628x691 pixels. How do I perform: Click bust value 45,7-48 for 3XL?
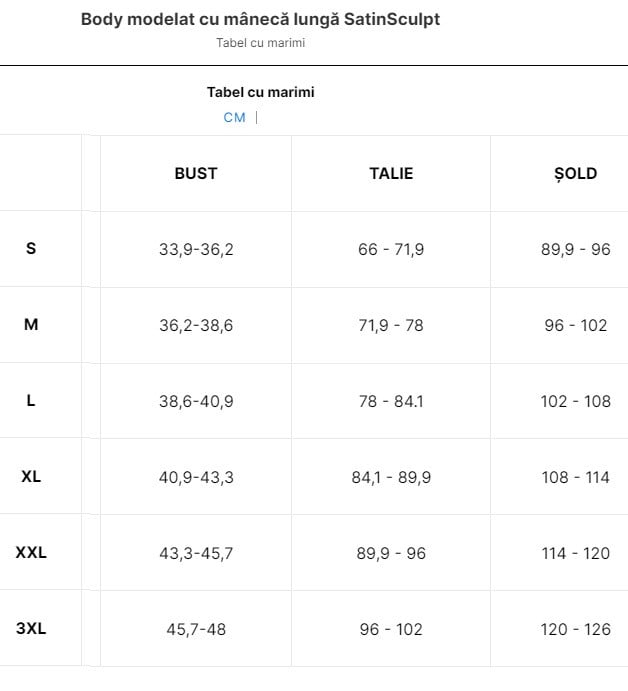point(196,629)
